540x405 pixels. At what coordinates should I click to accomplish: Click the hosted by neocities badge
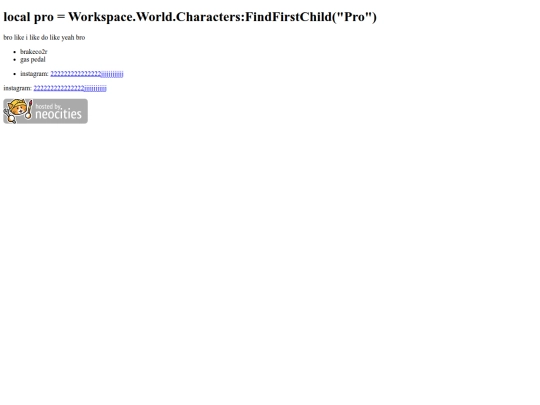click(45, 111)
